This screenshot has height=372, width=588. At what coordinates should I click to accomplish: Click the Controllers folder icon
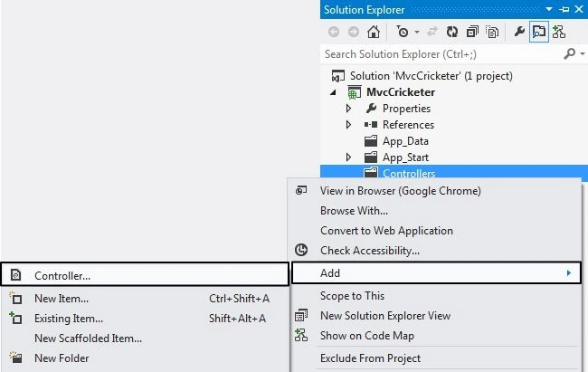coord(371,173)
